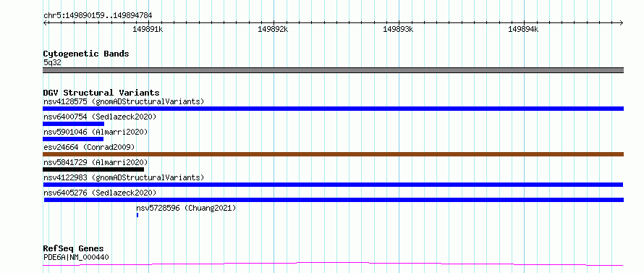Click the chr5:149890159..149894784 region label
Screen dimensions: 644x273
tap(98, 16)
